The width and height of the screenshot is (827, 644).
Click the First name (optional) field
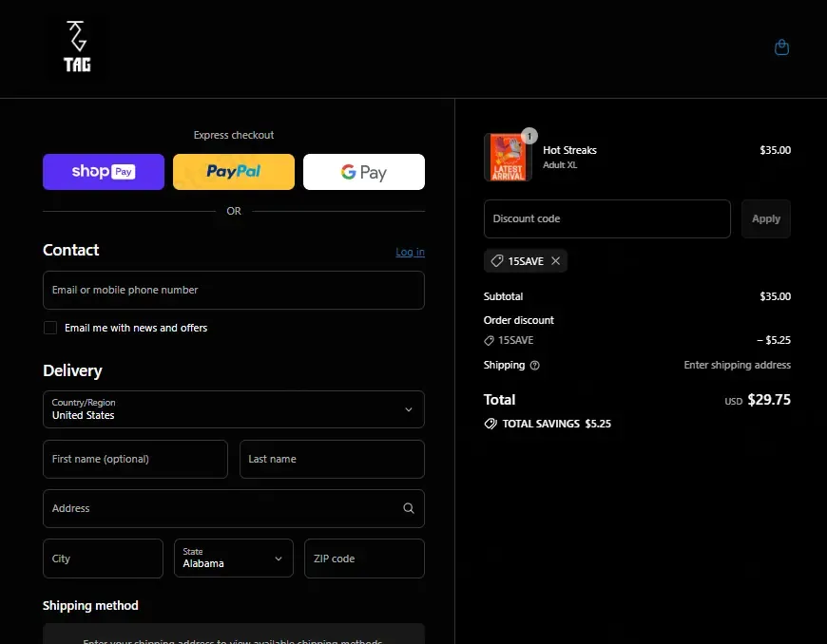click(135, 459)
